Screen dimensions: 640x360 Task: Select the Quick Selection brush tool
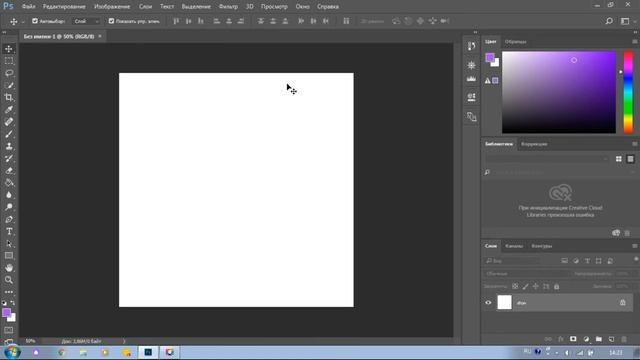9,85
